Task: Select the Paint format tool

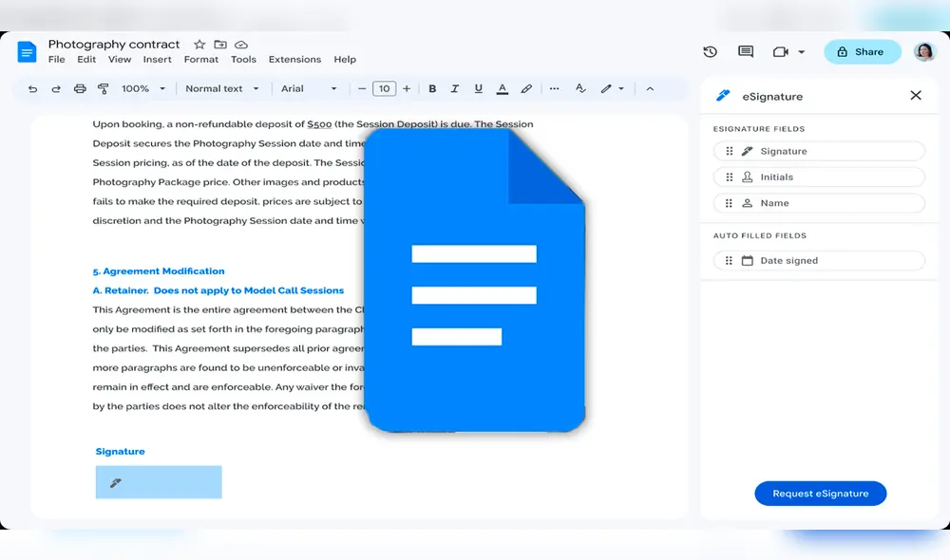Action: point(104,88)
